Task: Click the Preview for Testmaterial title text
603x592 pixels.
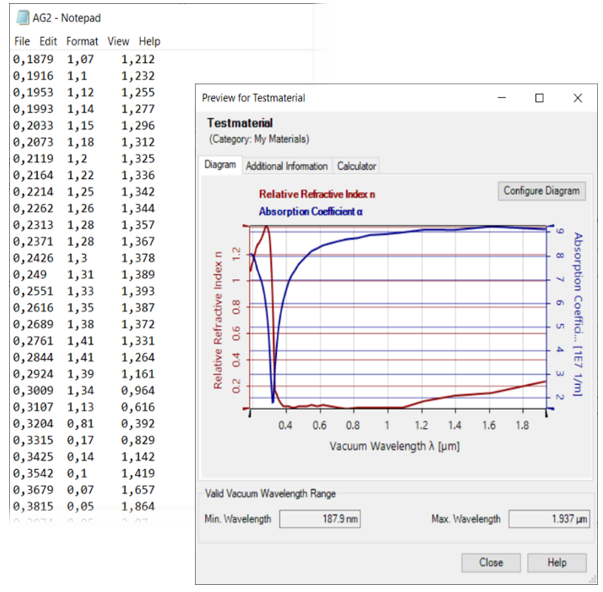Action: (x=253, y=98)
